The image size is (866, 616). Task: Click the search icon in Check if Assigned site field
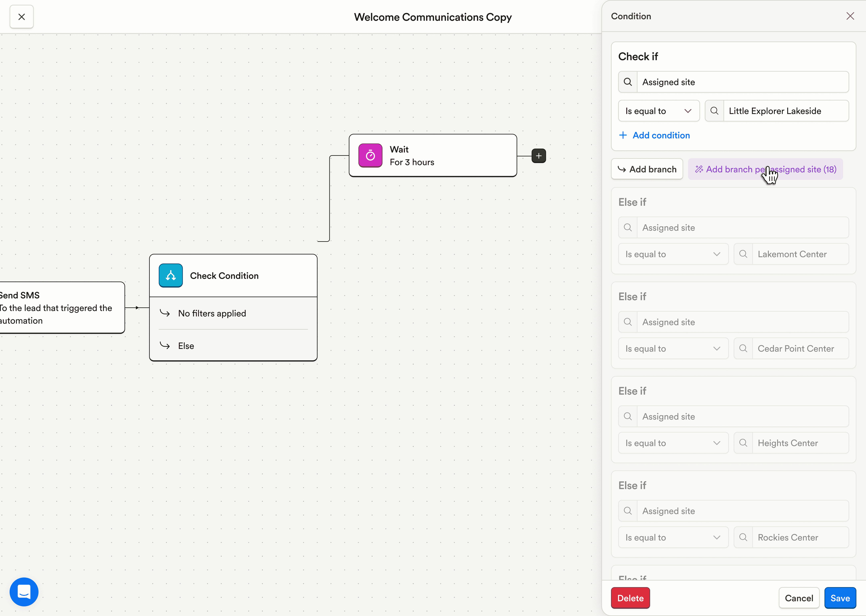628,82
